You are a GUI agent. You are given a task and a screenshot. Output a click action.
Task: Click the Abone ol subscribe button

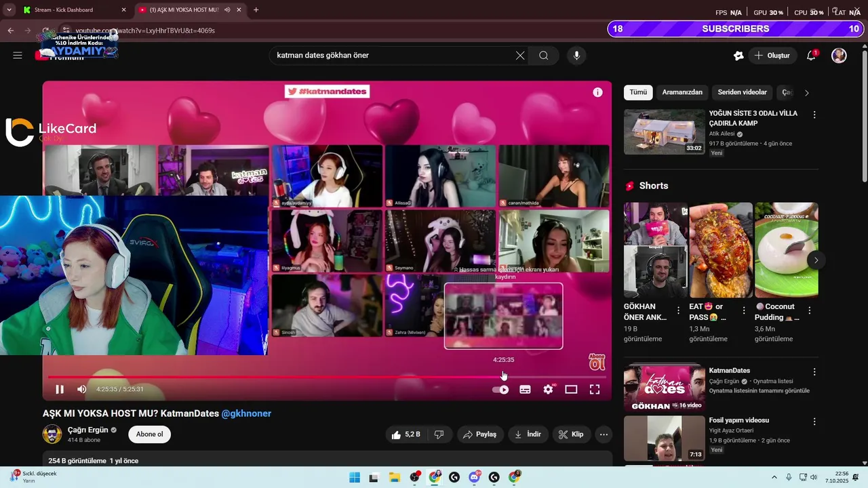point(149,434)
